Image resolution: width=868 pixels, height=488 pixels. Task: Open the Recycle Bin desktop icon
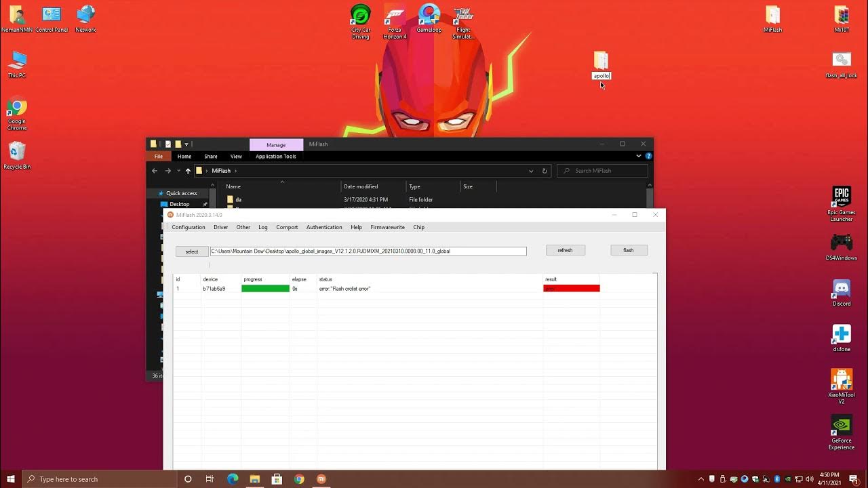click(x=17, y=155)
